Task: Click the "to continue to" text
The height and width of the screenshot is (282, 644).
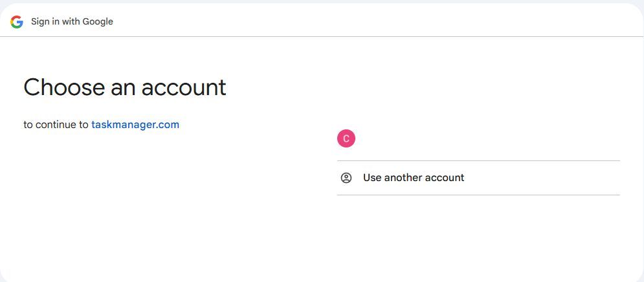Action: click(x=56, y=124)
